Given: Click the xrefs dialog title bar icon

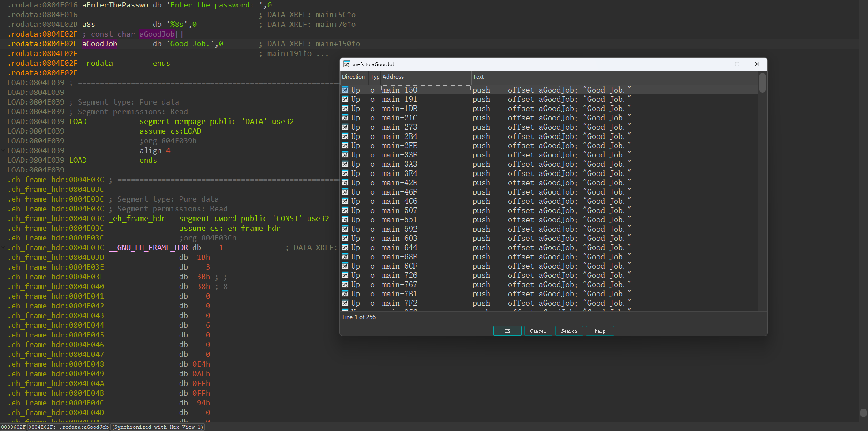Looking at the screenshot, I should click(347, 64).
